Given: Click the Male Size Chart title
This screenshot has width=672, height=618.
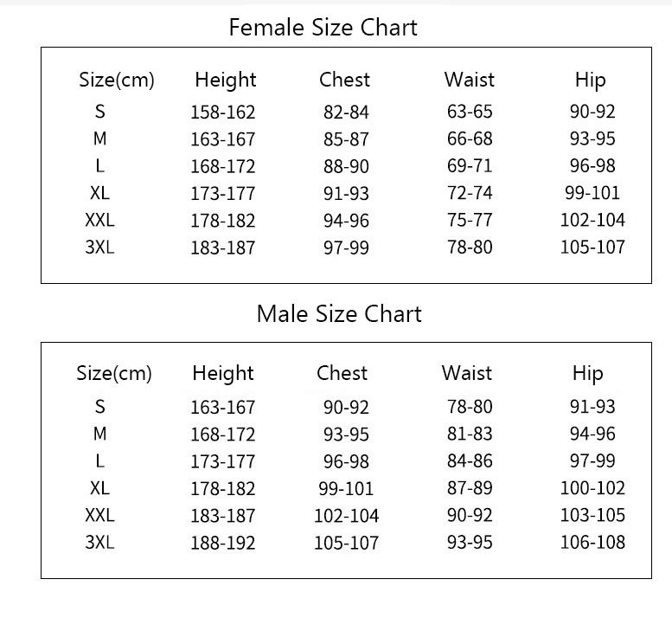Looking at the screenshot, I should (339, 313).
